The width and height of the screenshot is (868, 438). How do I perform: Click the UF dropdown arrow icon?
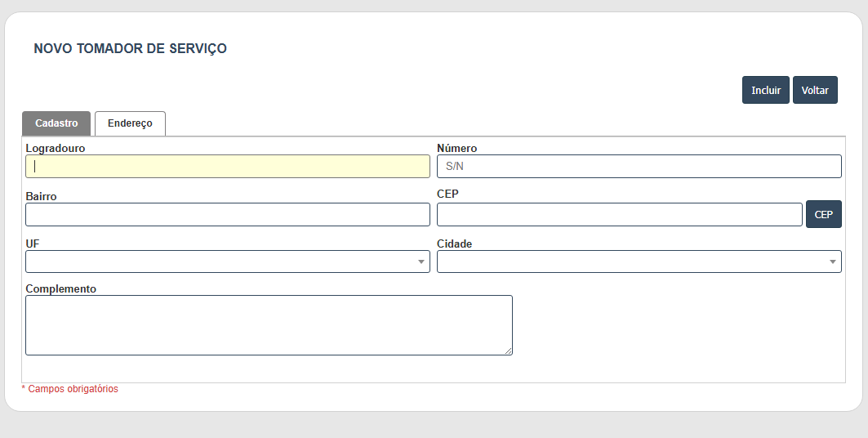(x=421, y=262)
